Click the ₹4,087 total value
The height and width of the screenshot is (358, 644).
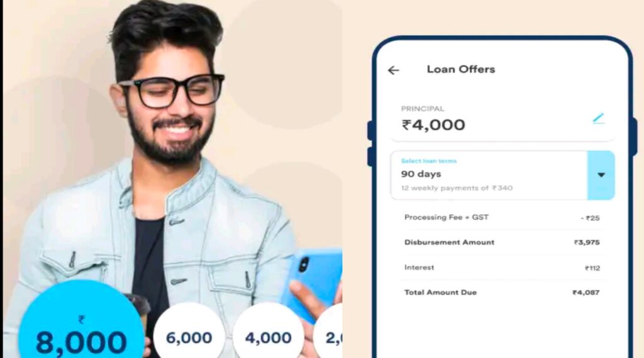pyautogui.click(x=586, y=293)
